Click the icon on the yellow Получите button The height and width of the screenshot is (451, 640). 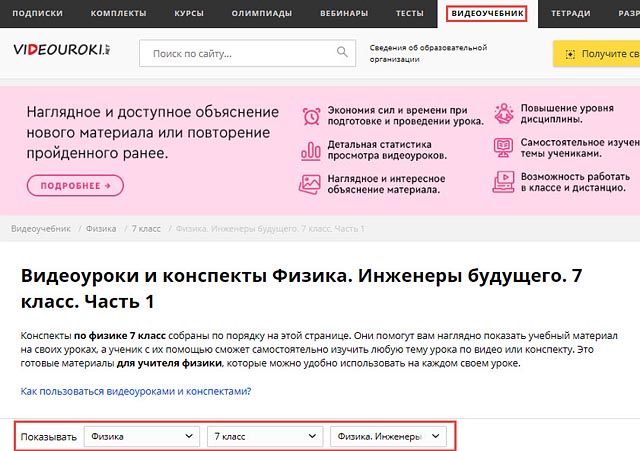pos(570,54)
